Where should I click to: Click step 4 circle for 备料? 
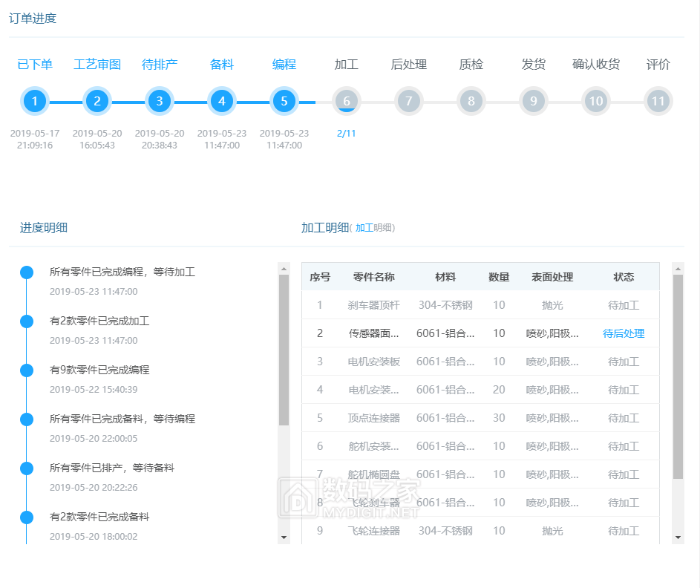(x=222, y=102)
